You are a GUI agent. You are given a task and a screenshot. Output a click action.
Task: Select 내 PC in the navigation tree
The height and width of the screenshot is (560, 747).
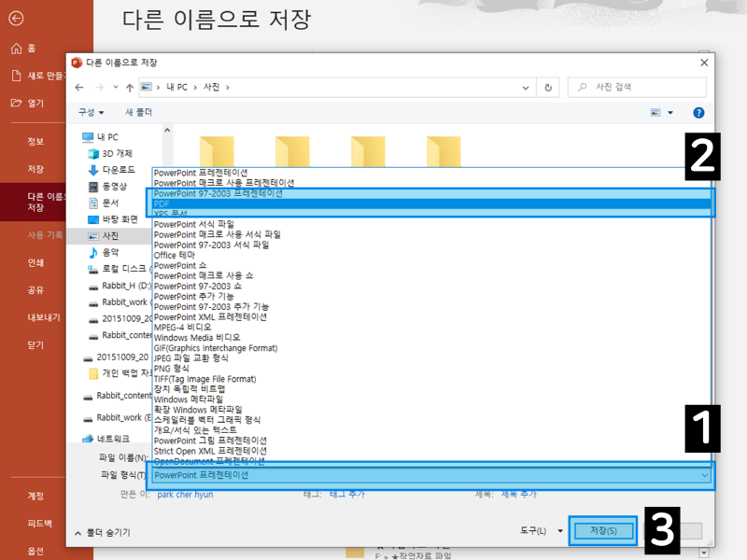click(x=101, y=137)
